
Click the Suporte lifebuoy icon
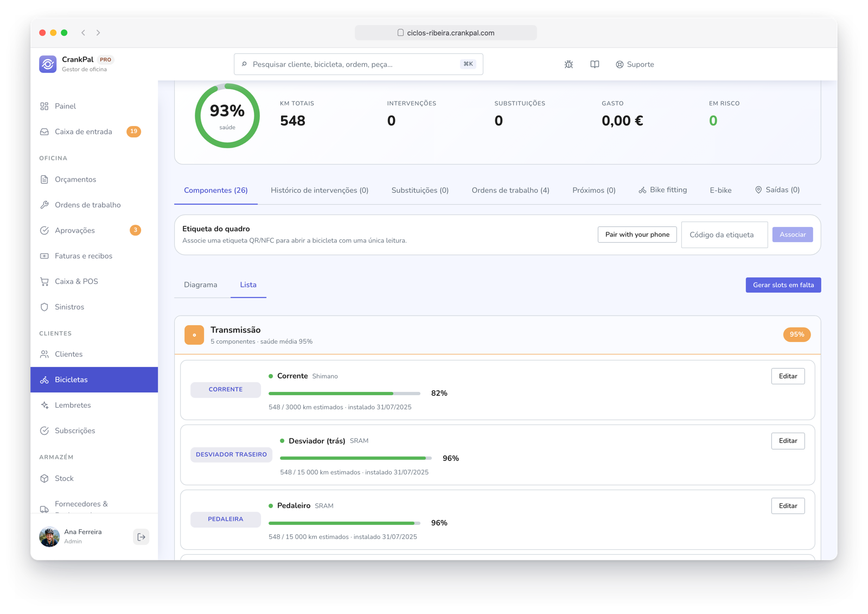(620, 65)
